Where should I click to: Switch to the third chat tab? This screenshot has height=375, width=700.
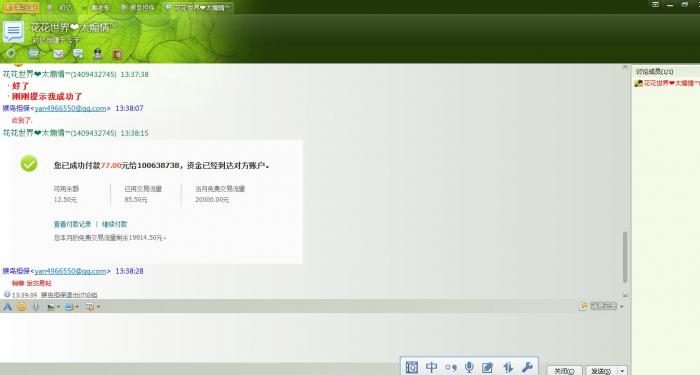pos(97,8)
